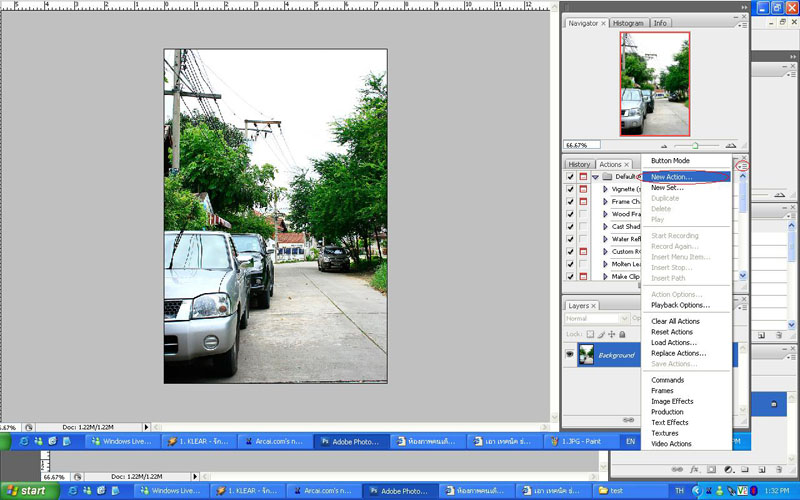Toggle dialog box icon for Make Clip action
This screenshot has width=800, height=500.
coord(583,276)
